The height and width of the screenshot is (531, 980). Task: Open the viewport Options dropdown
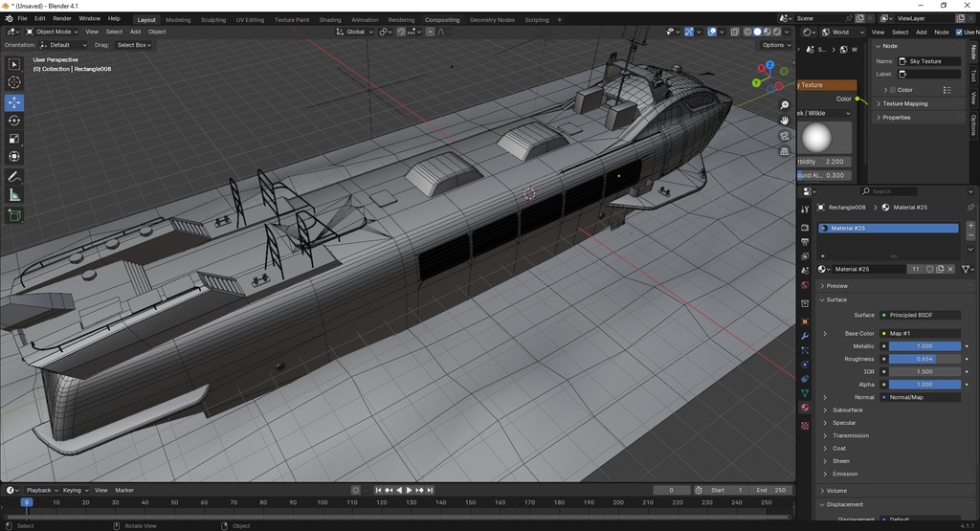click(x=776, y=45)
